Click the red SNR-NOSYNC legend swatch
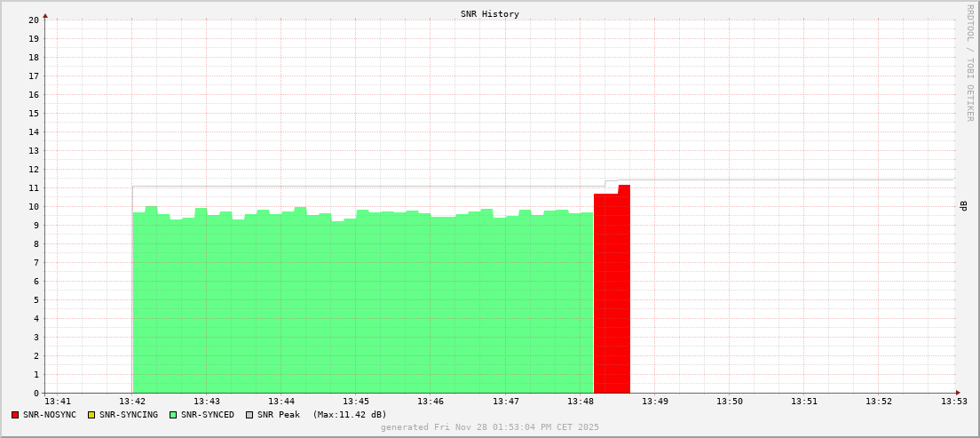The image size is (980, 438). pyautogui.click(x=15, y=415)
